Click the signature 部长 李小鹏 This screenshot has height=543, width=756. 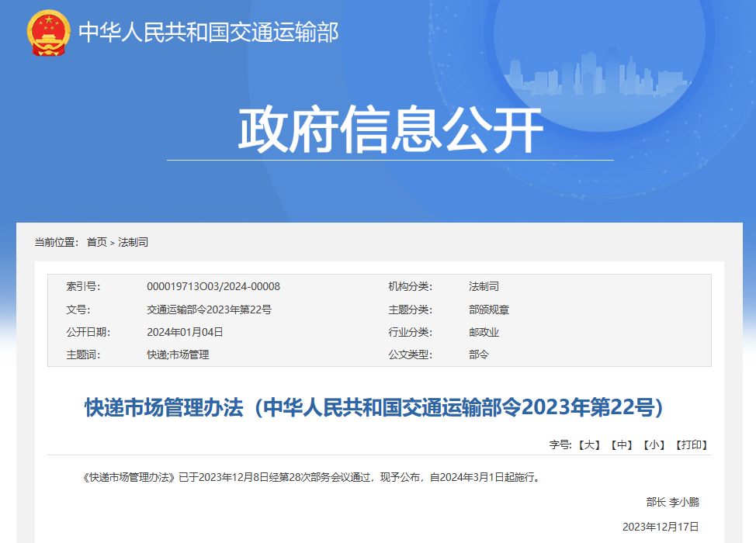point(673,503)
